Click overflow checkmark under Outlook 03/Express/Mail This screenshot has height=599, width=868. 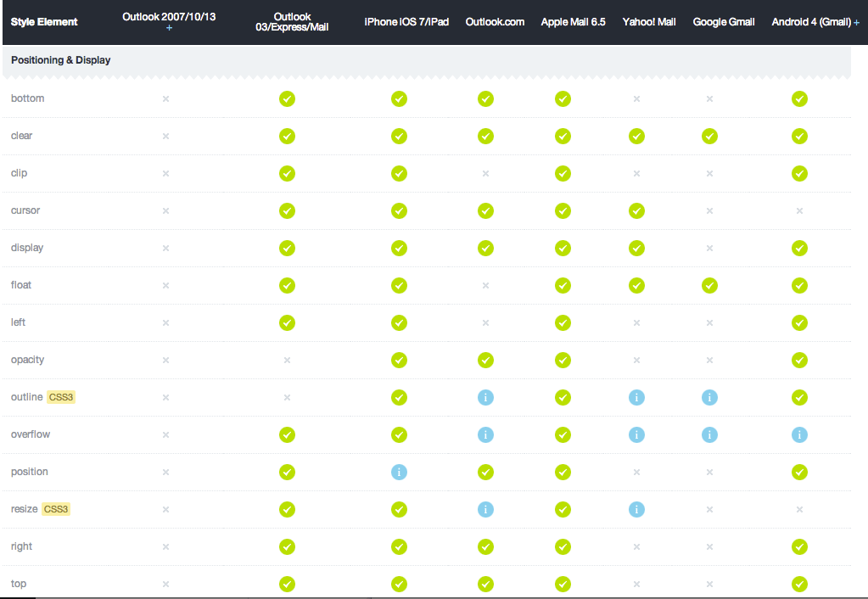pyautogui.click(x=288, y=434)
